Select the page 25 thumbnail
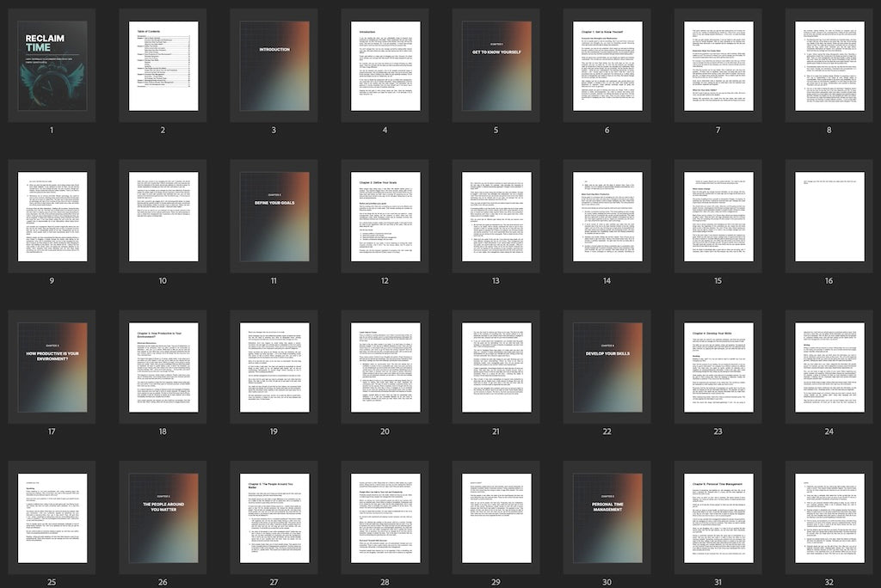Viewport: 881px width, 588px height. [52, 518]
